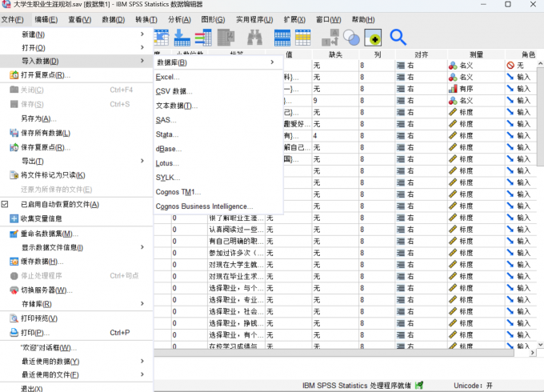Screen dimensions: 544x392
Task: Click the Cache Data menu icon
Action: tap(14, 262)
